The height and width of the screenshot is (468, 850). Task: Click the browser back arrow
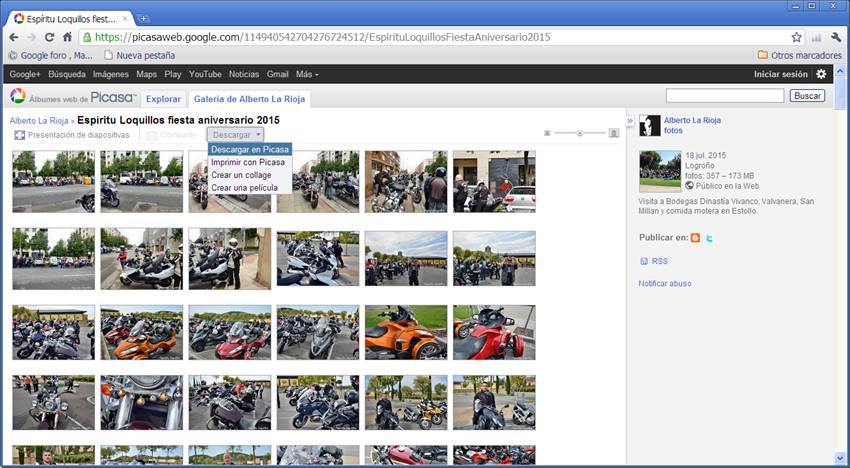(14, 37)
